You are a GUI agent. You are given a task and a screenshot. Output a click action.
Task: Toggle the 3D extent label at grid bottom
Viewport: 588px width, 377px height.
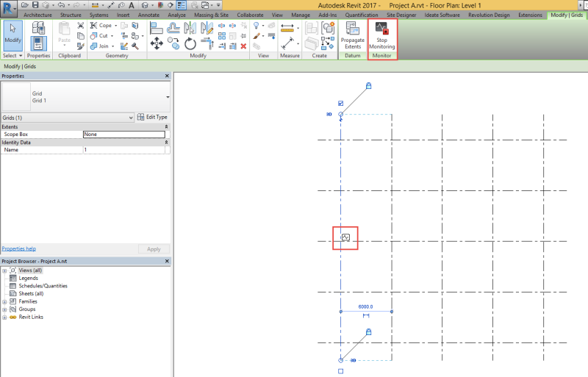[353, 361]
